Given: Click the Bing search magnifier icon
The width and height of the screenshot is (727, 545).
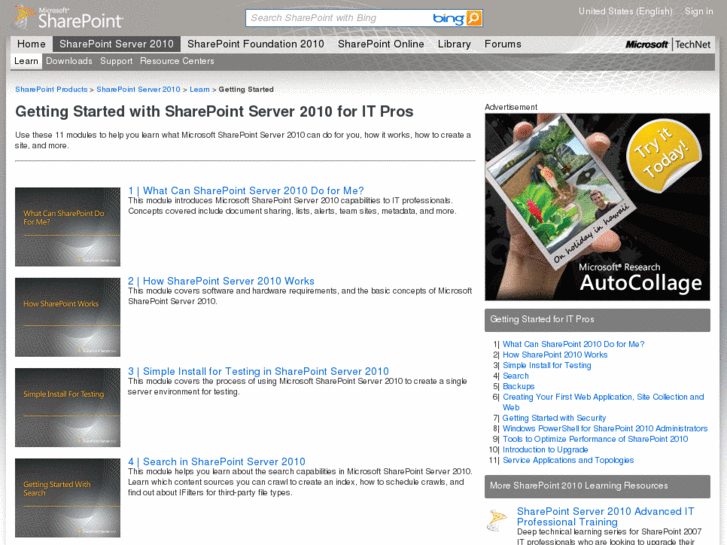Looking at the screenshot, I should 474,18.
